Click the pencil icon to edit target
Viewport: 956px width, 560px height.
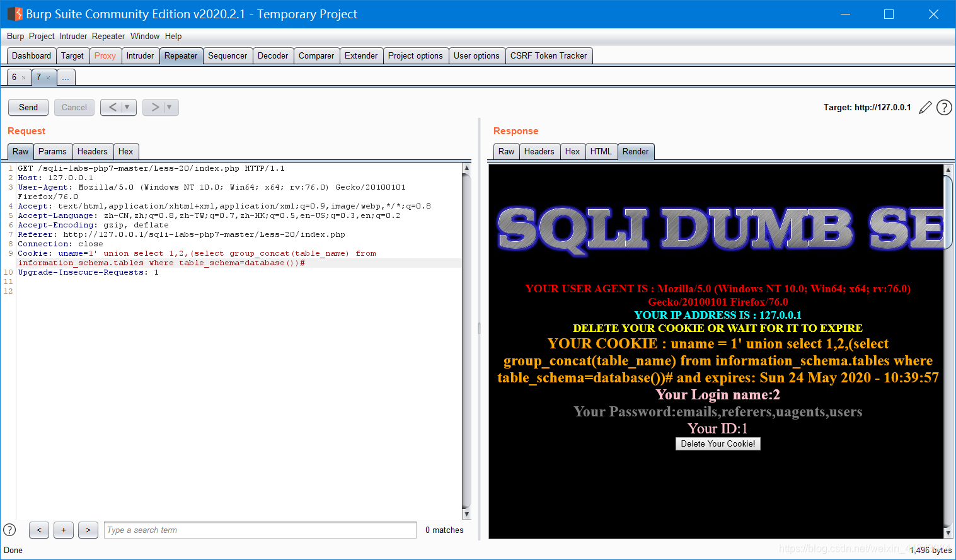point(925,108)
